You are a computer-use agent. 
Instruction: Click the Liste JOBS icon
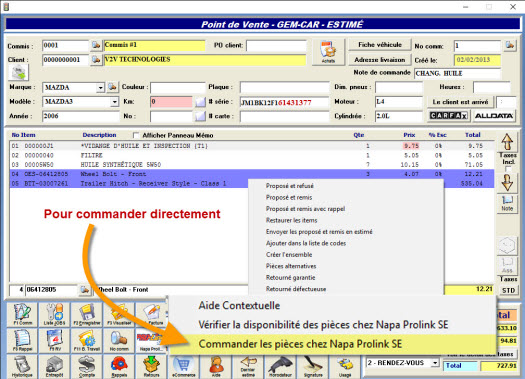click(x=54, y=314)
